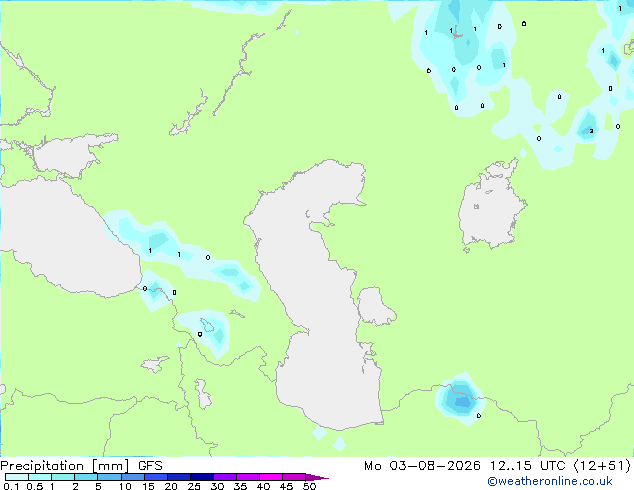Pick the legend swatch between 30 and 35
Screen dimensions: 634x490
(225, 477)
